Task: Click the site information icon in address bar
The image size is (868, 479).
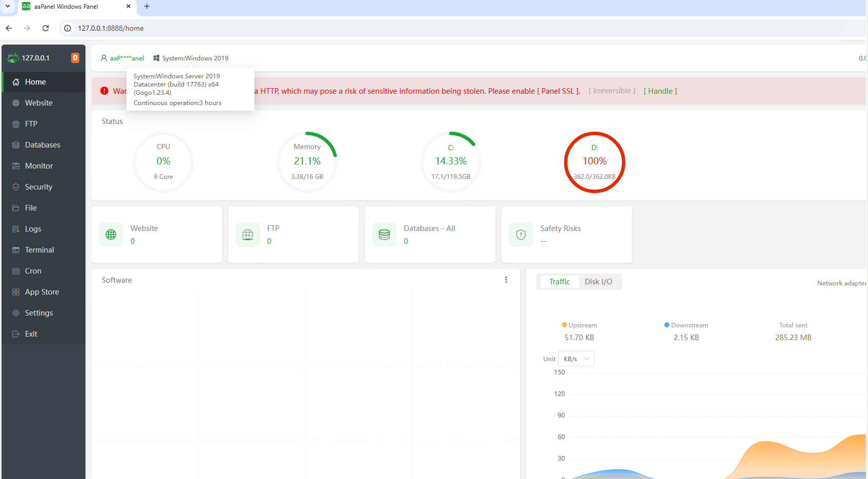Action: [x=68, y=28]
